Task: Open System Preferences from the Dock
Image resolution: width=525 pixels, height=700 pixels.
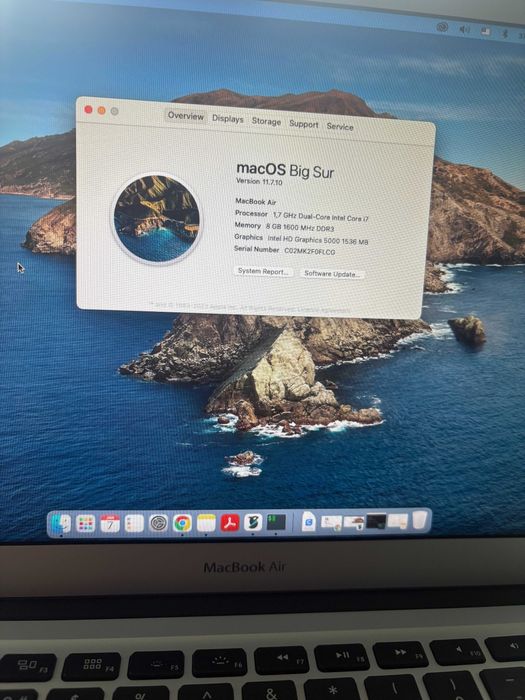Action: click(x=158, y=523)
